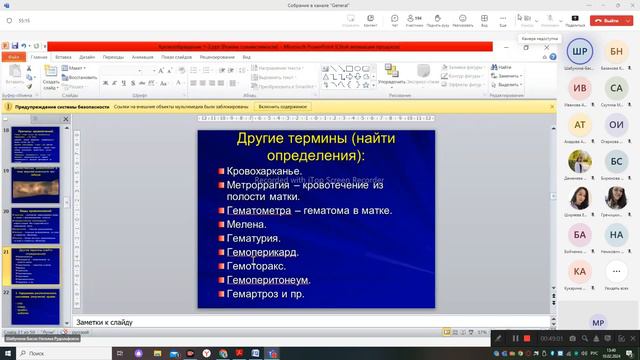This screenshot has height=360, width=640.
Task: Click the Восстановить reset slide button
Action: (80, 77)
